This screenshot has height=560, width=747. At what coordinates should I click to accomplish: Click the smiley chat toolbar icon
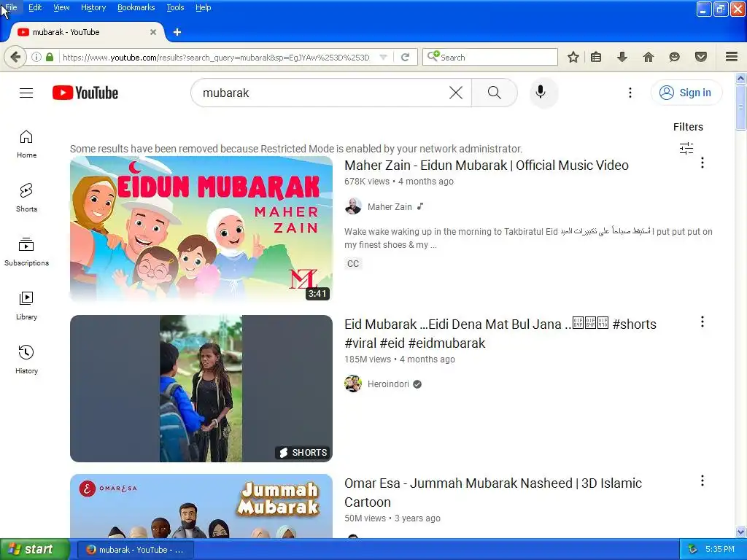(x=674, y=57)
